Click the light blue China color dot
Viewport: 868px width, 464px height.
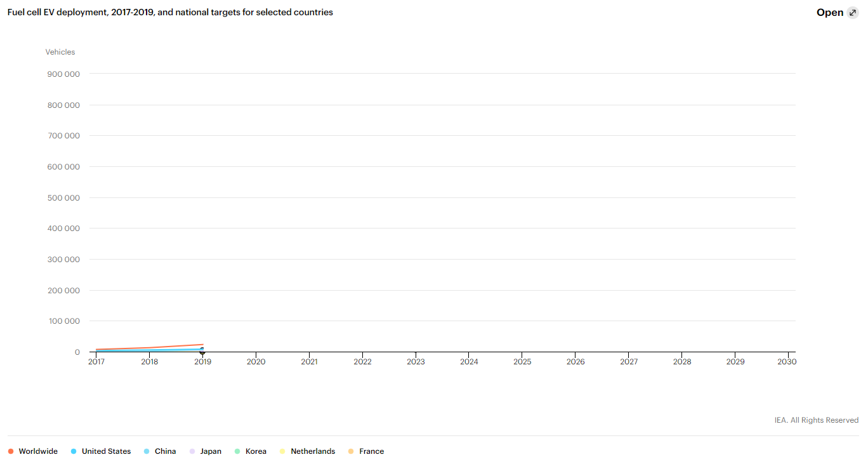pyautogui.click(x=147, y=451)
